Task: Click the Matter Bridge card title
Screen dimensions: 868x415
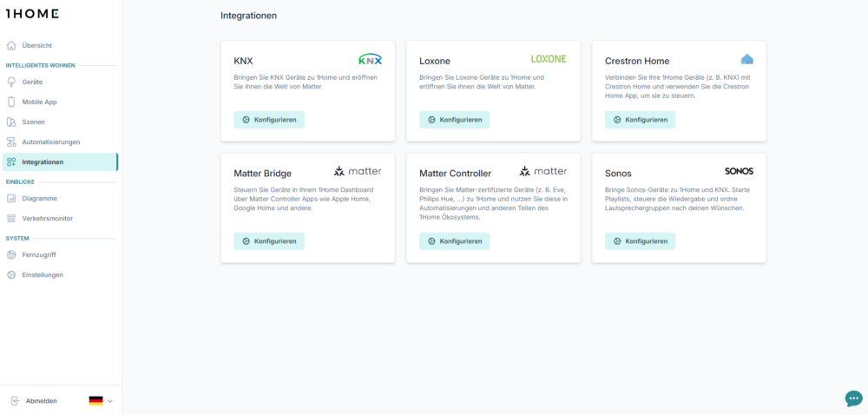Action: click(262, 173)
